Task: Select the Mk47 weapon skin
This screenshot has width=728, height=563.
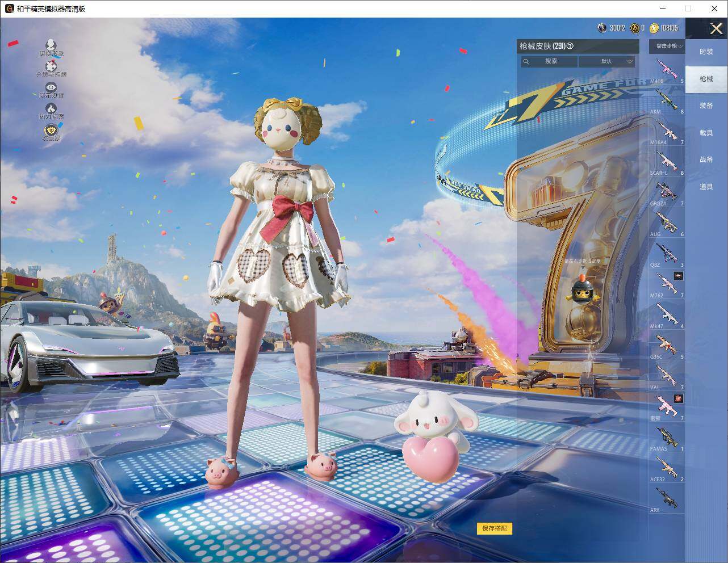Action: tap(667, 316)
